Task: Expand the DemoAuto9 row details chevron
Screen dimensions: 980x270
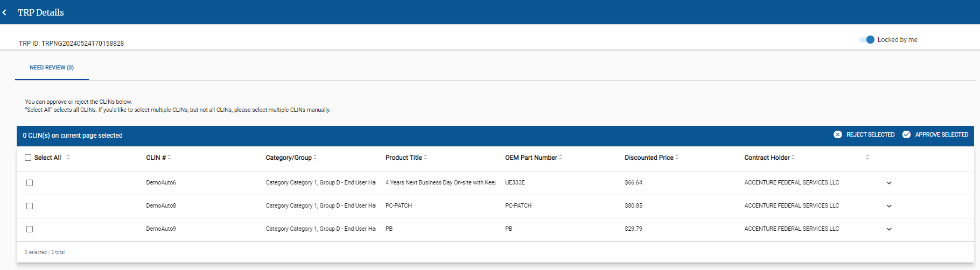Action: coord(889,229)
